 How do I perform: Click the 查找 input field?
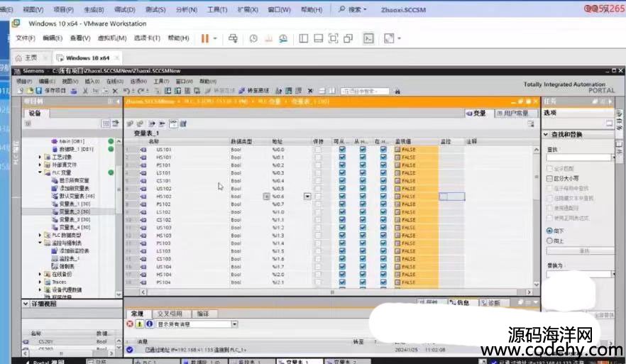pos(579,158)
